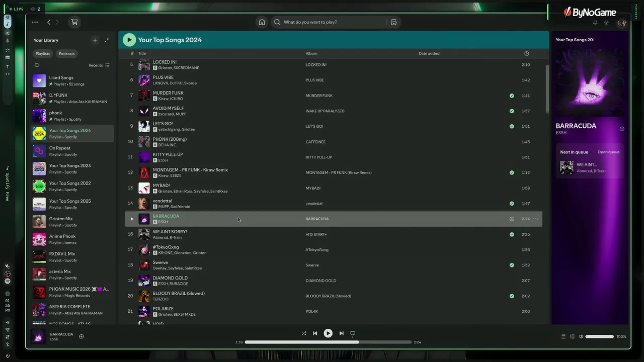Skip to the previous track
The image size is (644, 362).
[x=315, y=333]
